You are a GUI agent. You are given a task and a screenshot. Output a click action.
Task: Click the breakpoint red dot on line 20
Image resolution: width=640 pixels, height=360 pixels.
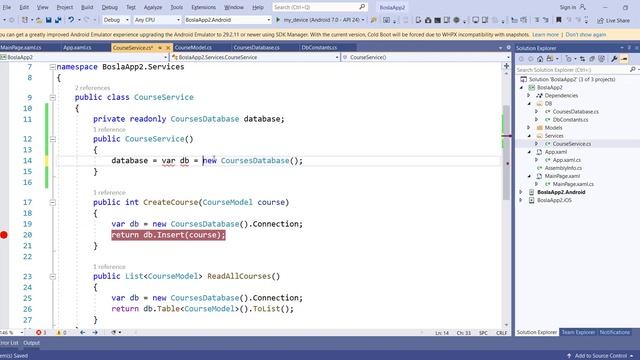[x=4, y=235]
